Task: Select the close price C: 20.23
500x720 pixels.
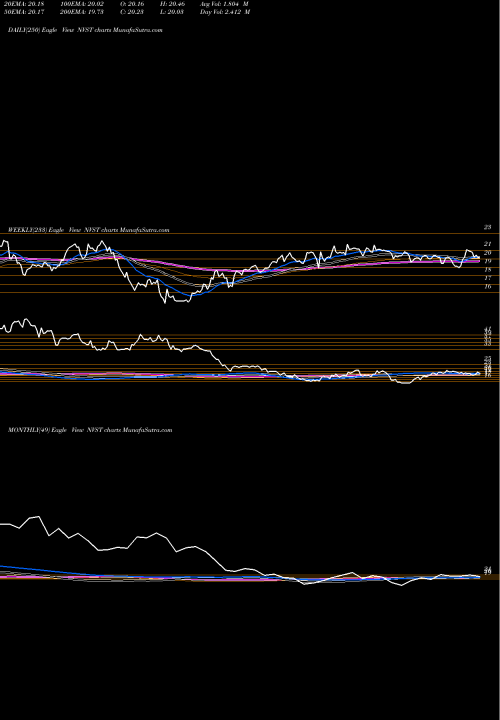Action: point(130,12)
